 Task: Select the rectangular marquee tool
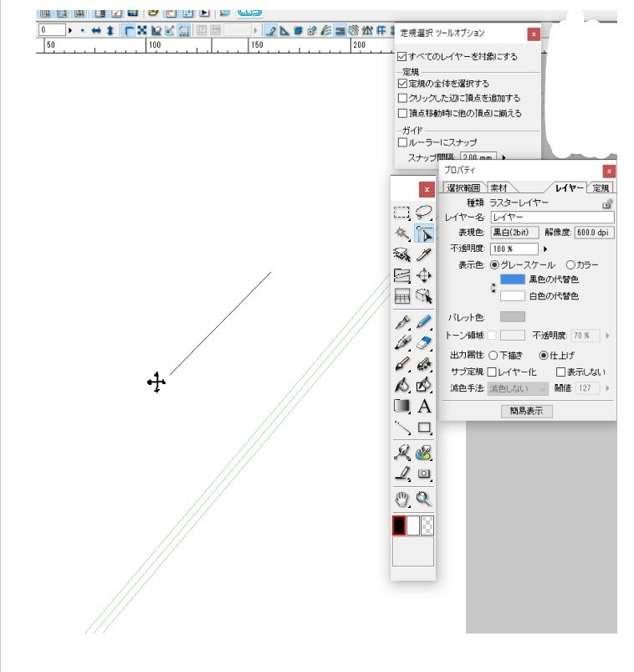click(401, 213)
